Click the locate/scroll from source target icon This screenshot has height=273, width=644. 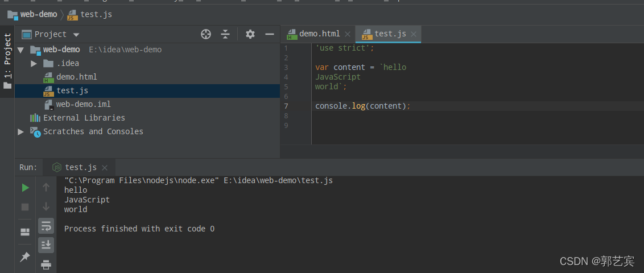coord(206,34)
